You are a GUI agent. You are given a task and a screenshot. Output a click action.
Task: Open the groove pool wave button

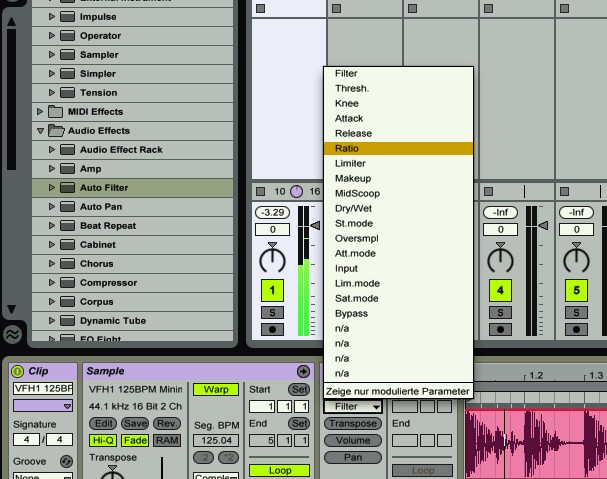[x=12, y=335]
